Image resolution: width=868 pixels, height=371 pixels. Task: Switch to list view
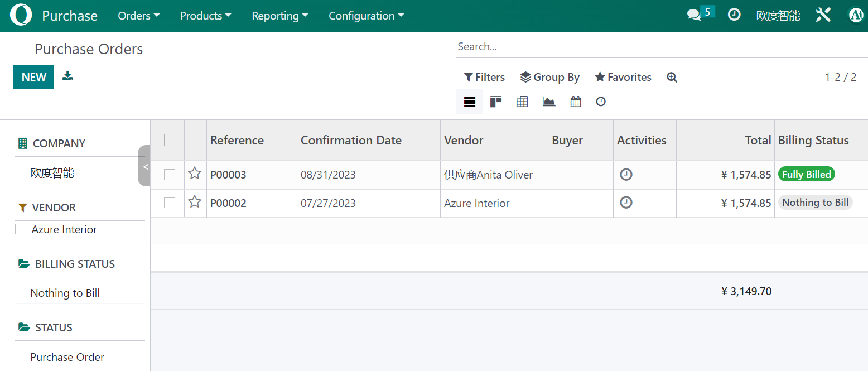[x=470, y=102]
